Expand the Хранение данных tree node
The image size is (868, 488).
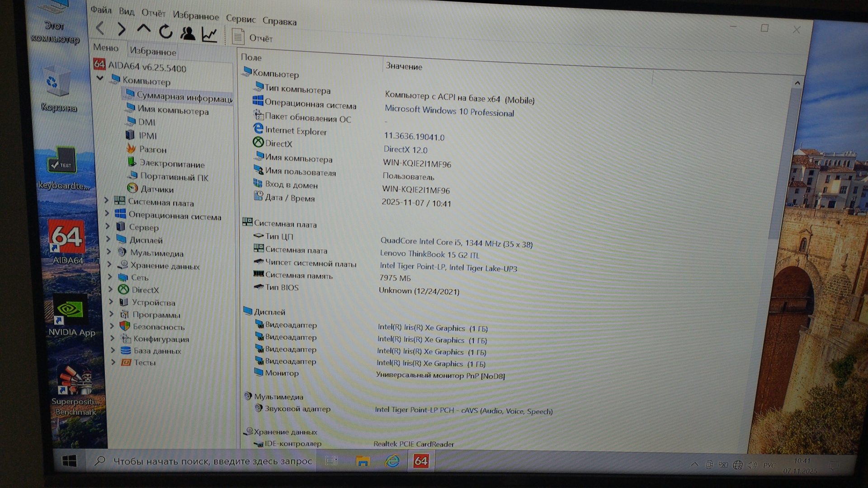pyautogui.click(x=109, y=264)
